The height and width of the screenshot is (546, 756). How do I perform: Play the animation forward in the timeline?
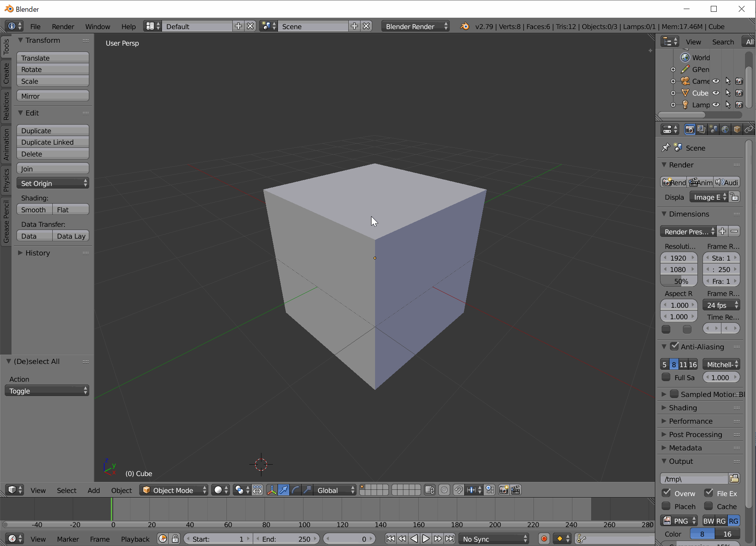coord(426,539)
